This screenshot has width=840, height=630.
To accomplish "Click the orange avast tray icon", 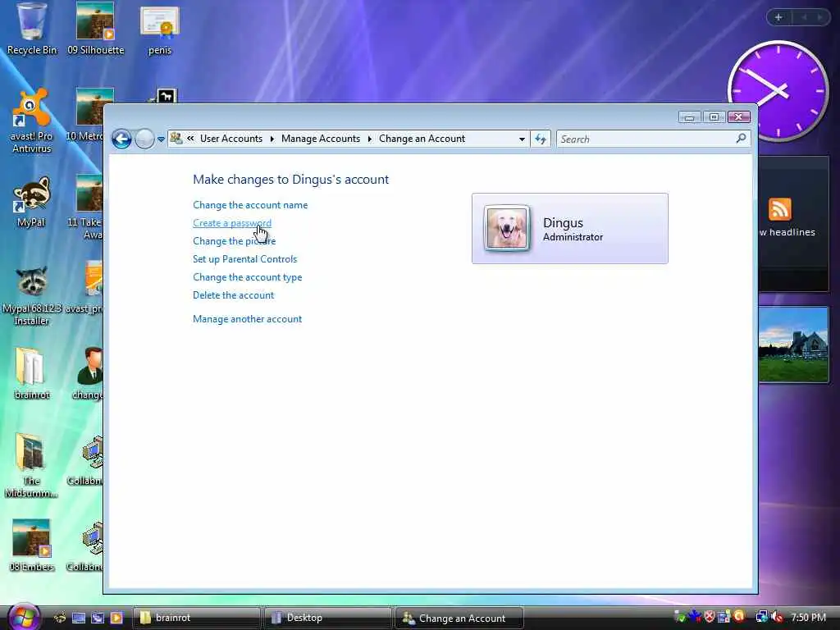I will (x=739, y=616).
